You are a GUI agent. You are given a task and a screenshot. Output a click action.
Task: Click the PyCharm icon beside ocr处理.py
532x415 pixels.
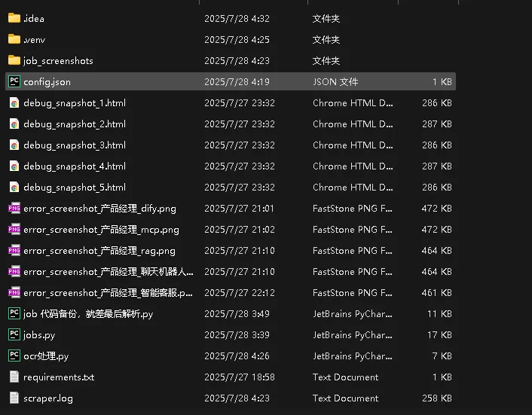point(14,355)
